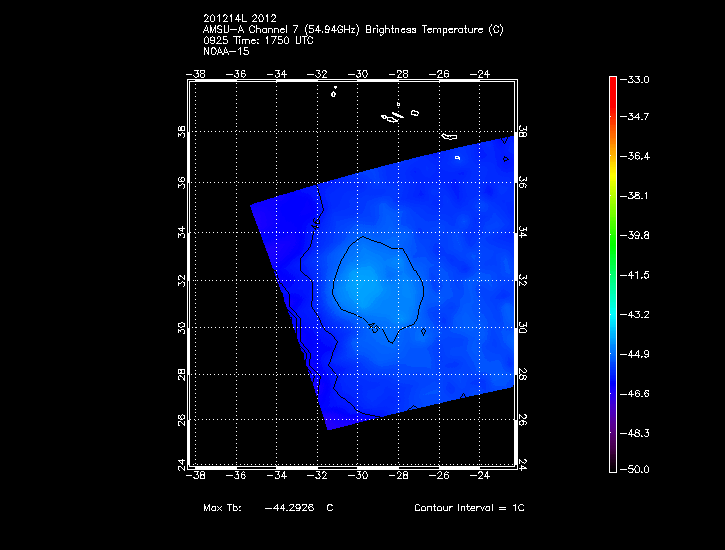Click the 24 label on the left axis
Screen dimensions: 725x550
(x=182, y=465)
